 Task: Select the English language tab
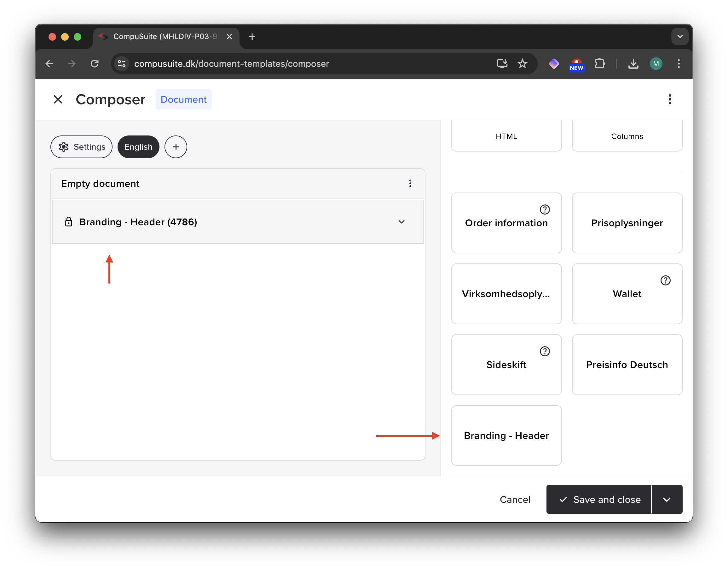[138, 147]
